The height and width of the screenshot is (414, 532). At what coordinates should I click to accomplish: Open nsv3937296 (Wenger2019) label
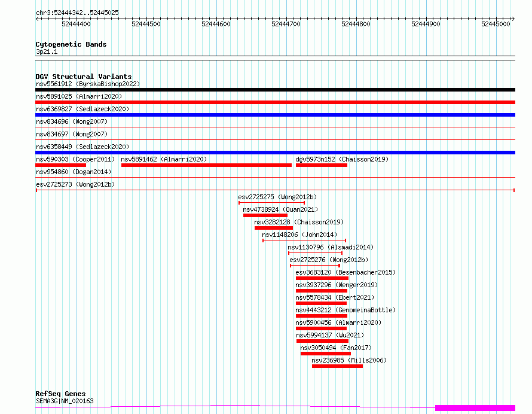tap(337, 285)
